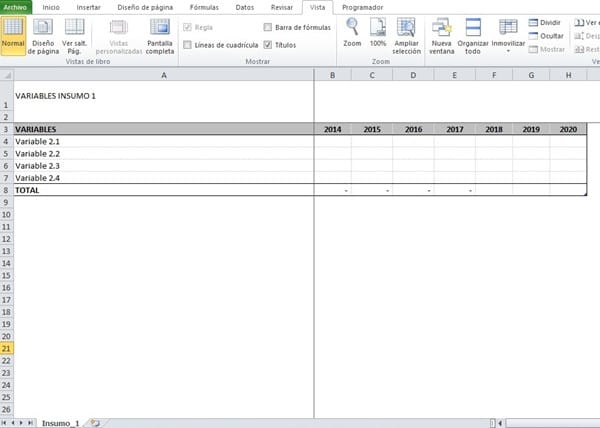600x428 pixels.
Task: Select the TOTAL cell
Action: [x=164, y=190]
